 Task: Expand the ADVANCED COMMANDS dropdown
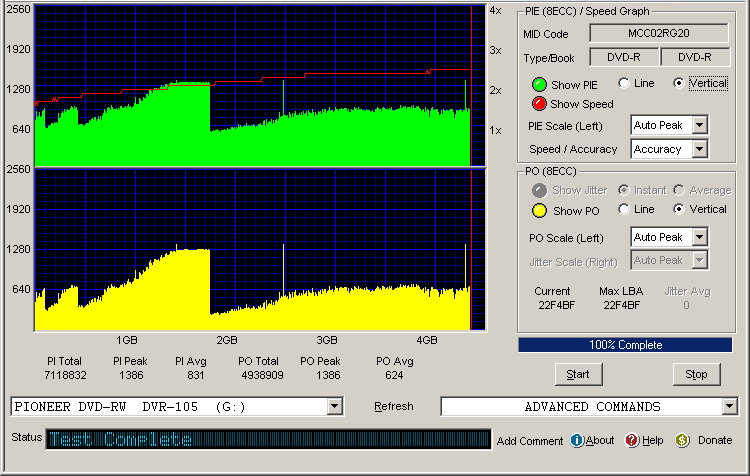tap(728, 407)
